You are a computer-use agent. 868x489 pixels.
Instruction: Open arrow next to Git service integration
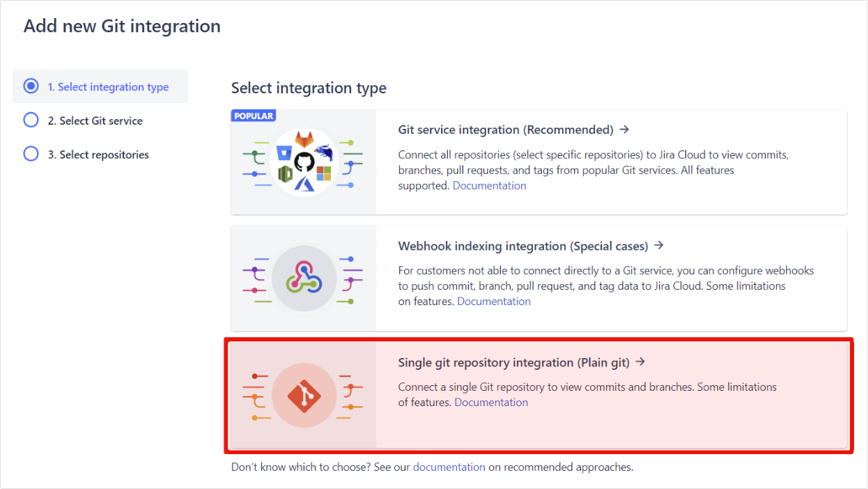(x=624, y=130)
